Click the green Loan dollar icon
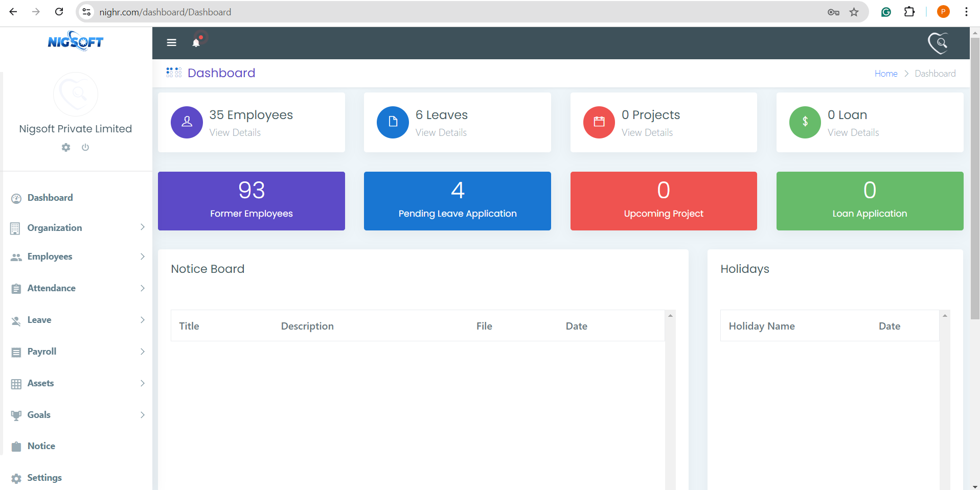Viewport: 980px width, 490px height. (805, 122)
